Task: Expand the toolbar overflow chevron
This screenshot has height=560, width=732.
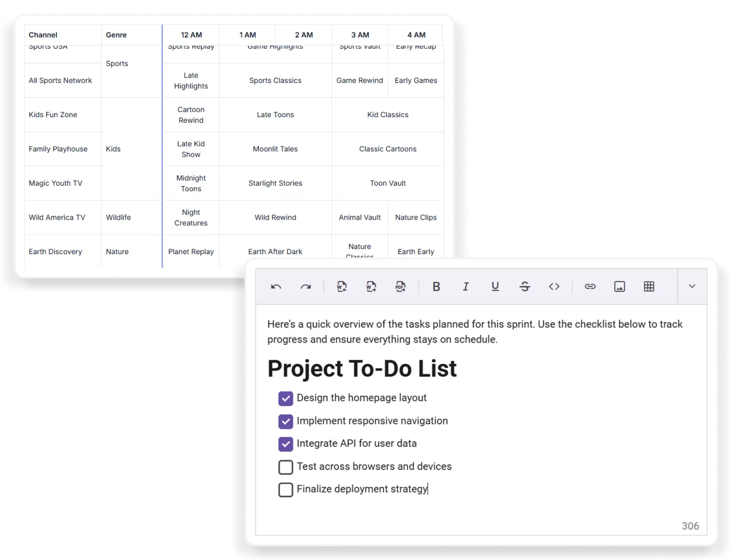Action: coord(692,286)
